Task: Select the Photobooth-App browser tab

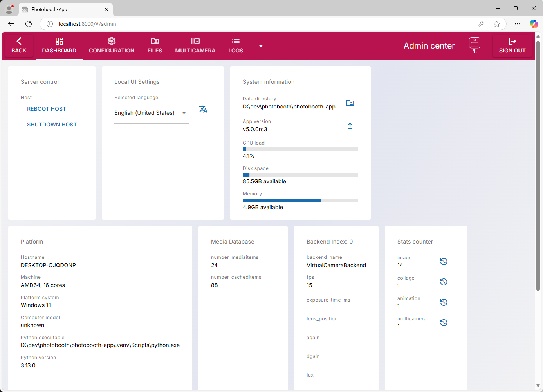Action: point(66,9)
